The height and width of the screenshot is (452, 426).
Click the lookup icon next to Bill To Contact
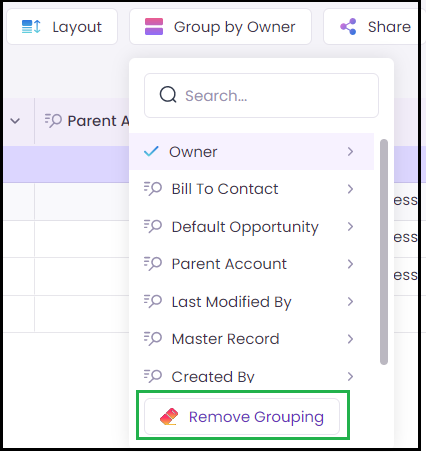click(x=153, y=189)
